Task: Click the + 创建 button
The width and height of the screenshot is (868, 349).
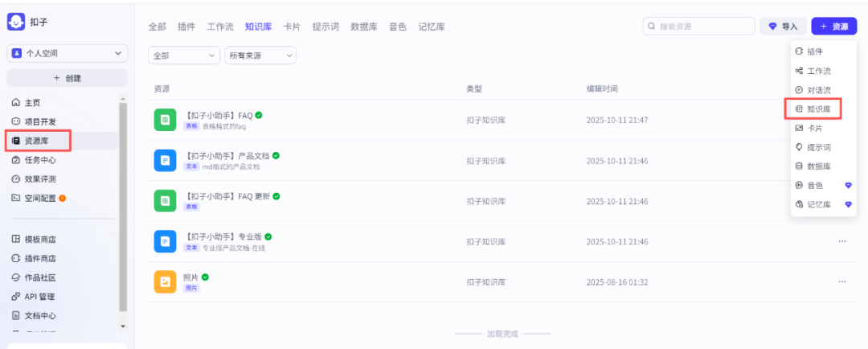Action: click(x=67, y=78)
